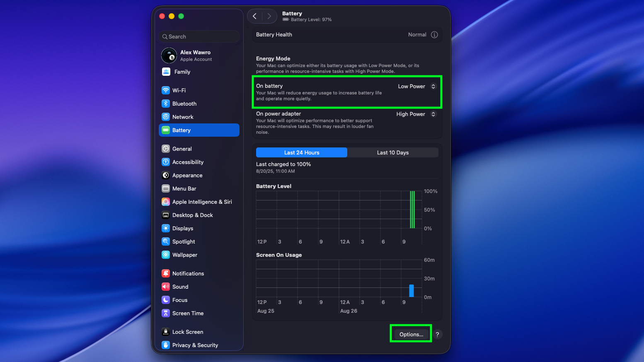Viewport: 644px width, 362px height.
Task: Click the Family sharing icon
Action: [166, 72]
